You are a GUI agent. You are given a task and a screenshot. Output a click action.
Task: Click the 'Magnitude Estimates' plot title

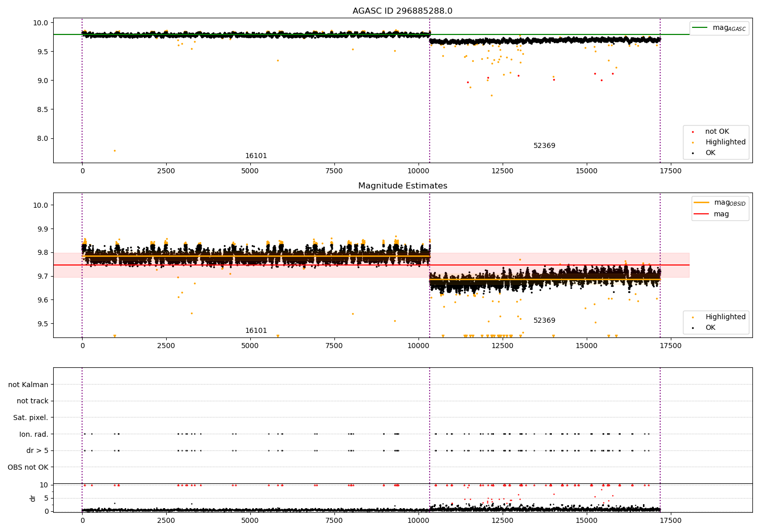[402, 186]
